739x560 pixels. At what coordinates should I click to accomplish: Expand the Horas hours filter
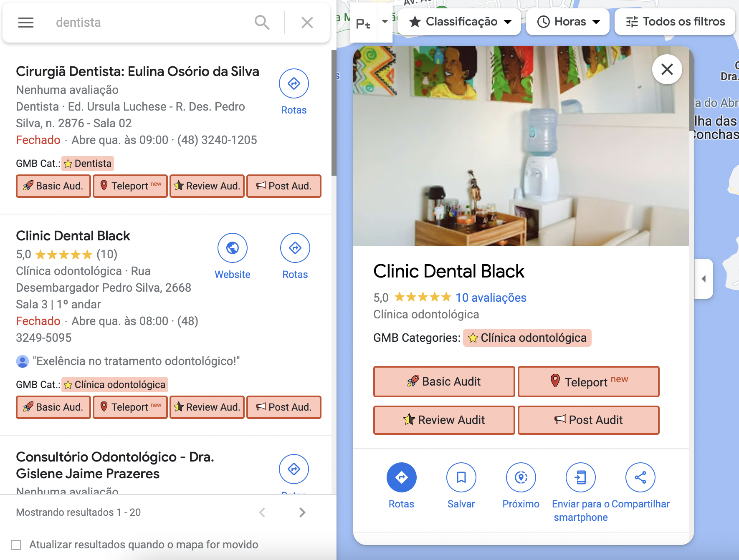pos(567,21)
